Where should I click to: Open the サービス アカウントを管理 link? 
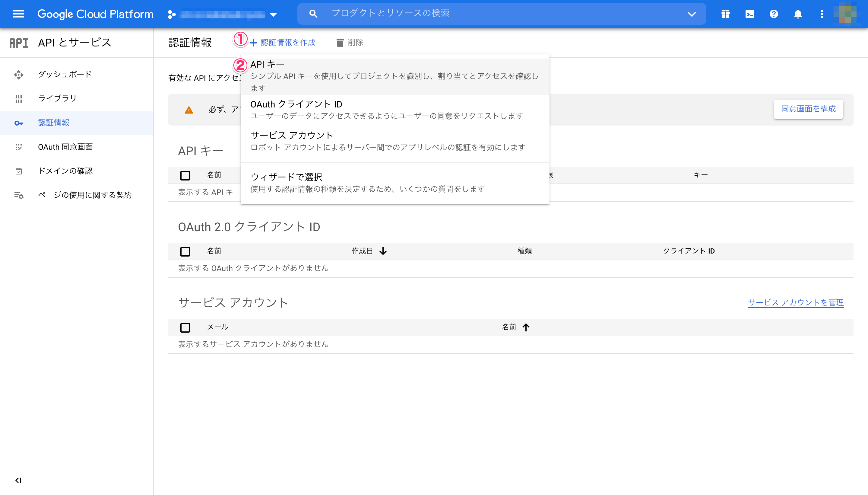795,302
